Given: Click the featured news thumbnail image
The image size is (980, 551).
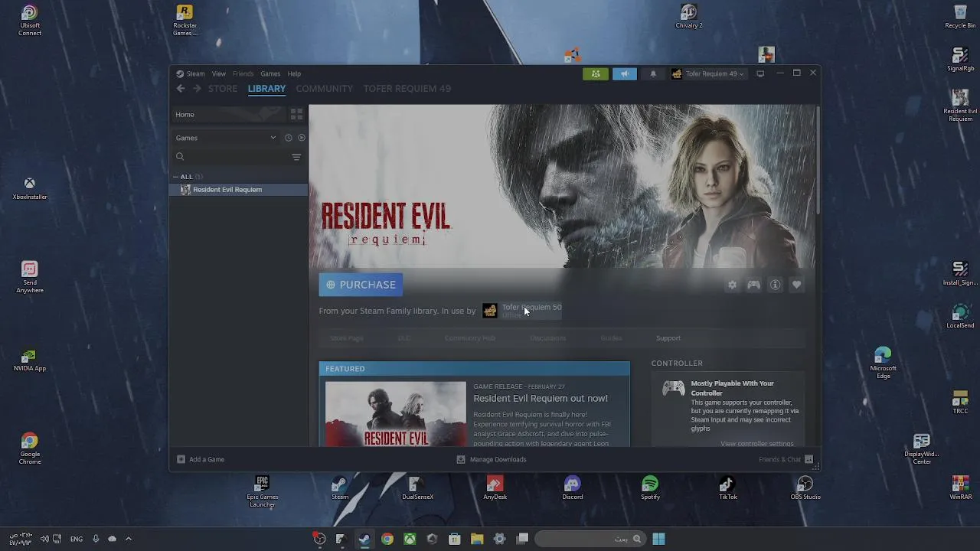Looking at the screenshot, I should [395, 414].
